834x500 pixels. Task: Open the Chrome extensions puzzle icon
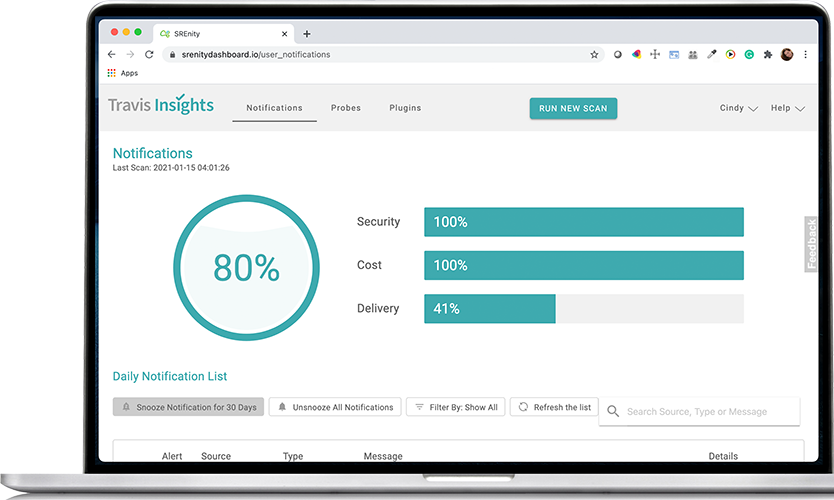click(x=767, y=55)
